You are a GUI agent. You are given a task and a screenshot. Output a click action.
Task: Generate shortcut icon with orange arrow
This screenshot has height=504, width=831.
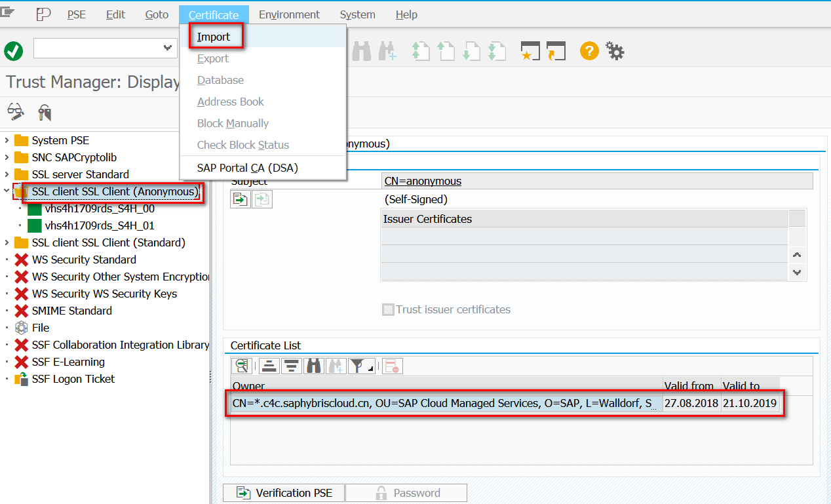click(556, 51)
